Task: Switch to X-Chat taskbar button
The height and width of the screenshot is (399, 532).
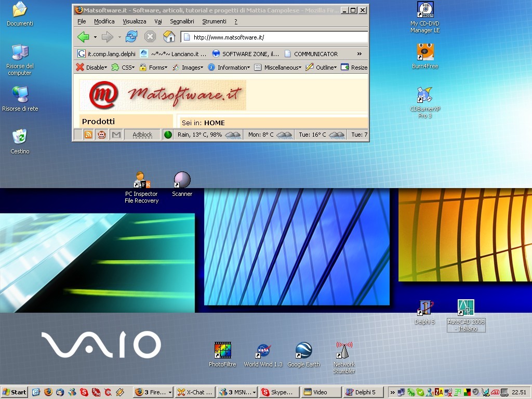Action: (195, 392)
